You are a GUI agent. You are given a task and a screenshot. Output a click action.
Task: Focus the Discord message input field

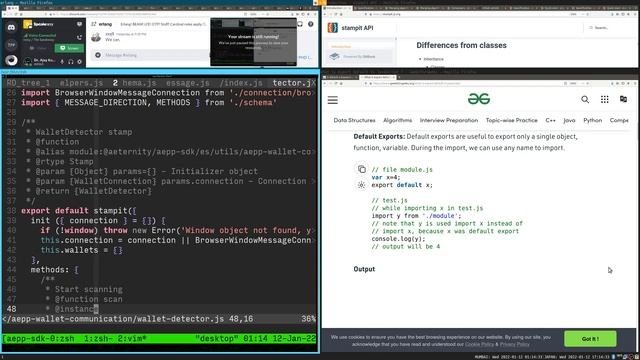point(151,55)
